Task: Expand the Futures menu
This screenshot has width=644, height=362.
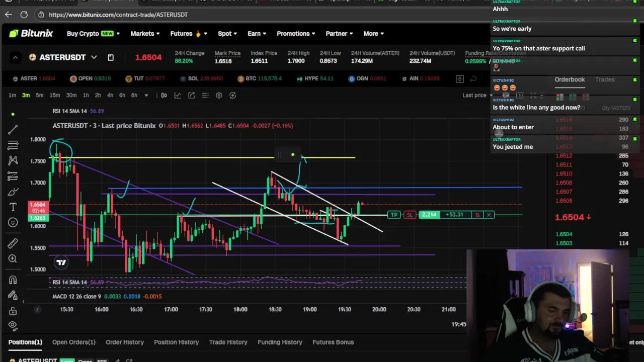Action: coord(189,34)
